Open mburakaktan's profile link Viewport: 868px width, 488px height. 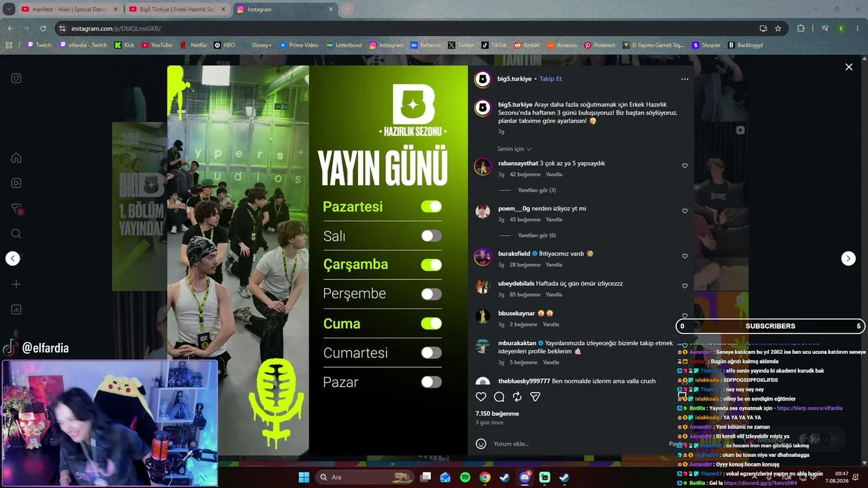pos(517,344)
